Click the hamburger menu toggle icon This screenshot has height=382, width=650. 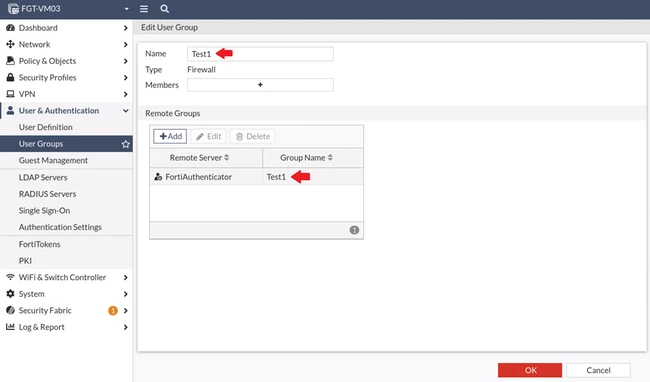pos(144,9)
